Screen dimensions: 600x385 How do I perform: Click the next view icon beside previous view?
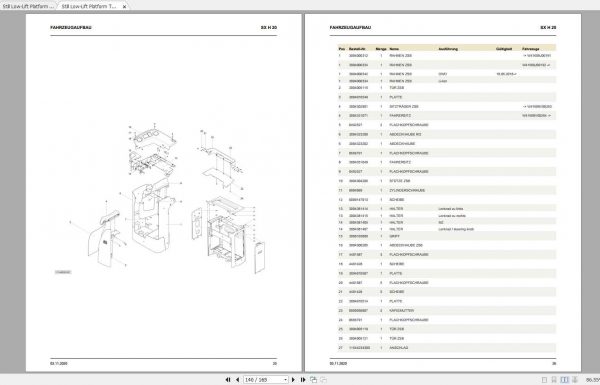(x=323, y=380)
